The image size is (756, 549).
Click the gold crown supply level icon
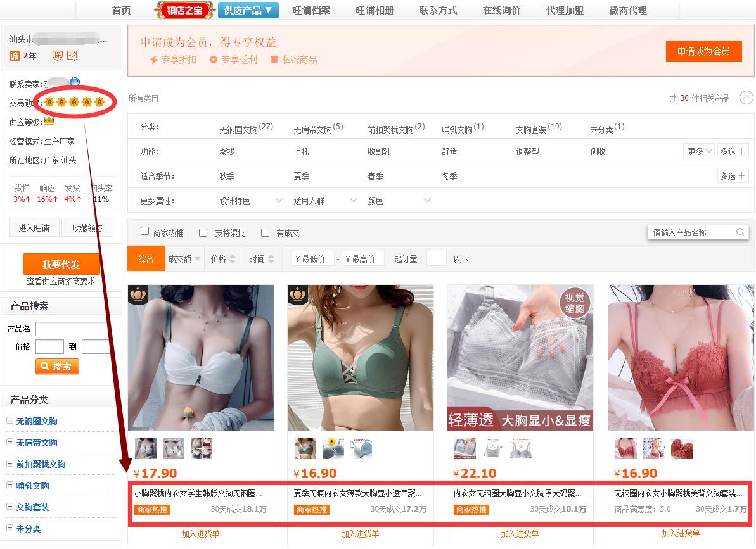(x=49, y=121)
